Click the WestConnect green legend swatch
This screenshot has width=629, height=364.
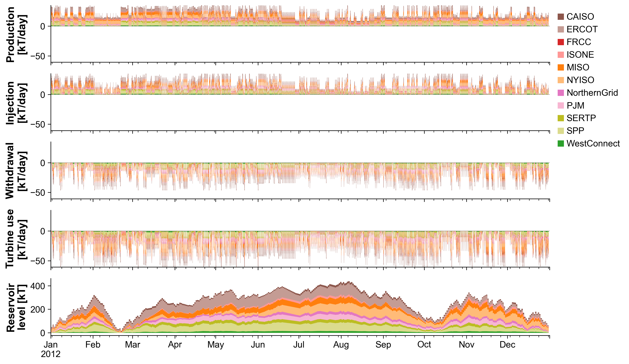(561, 144)
